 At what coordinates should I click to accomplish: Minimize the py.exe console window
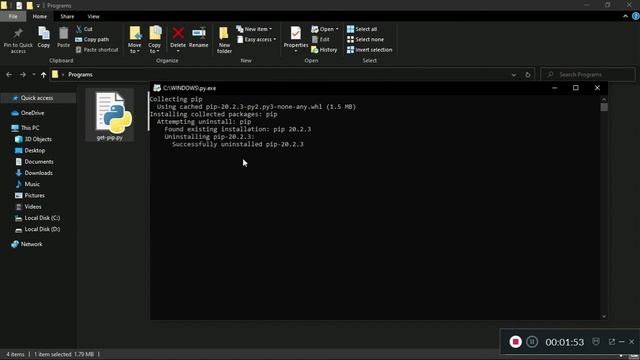point(554,88)
